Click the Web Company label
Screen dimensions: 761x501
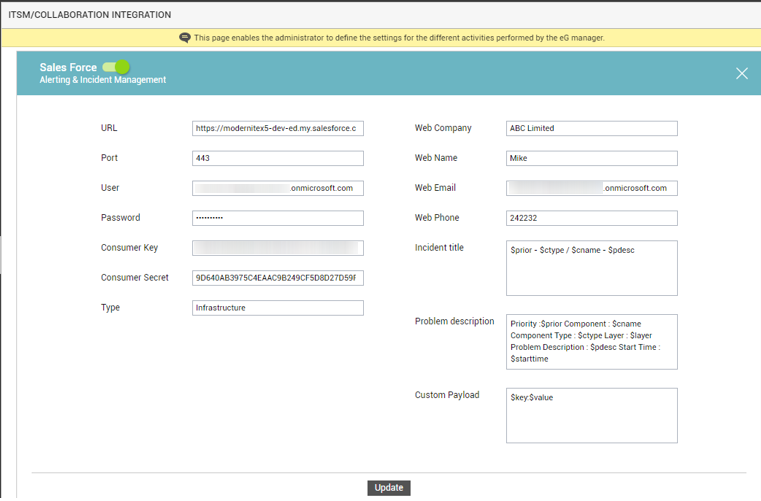click(443, 128)
